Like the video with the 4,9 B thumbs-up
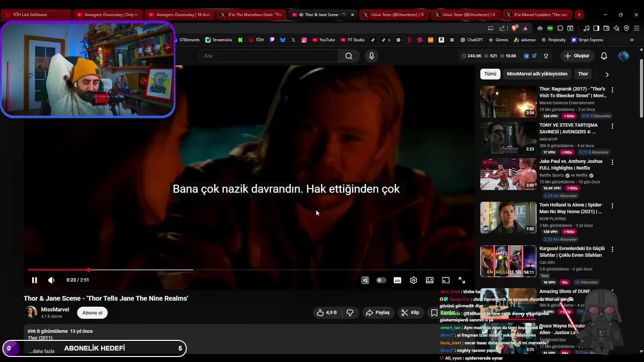This screenshot has width=644, height=362. tap(327, 313)
